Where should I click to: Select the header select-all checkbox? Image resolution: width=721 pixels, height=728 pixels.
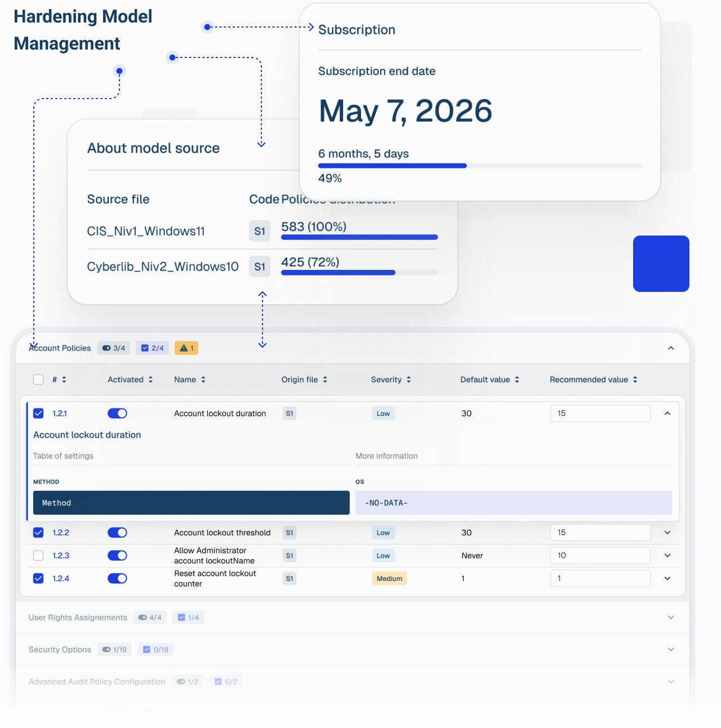click(x=38, y=379)
